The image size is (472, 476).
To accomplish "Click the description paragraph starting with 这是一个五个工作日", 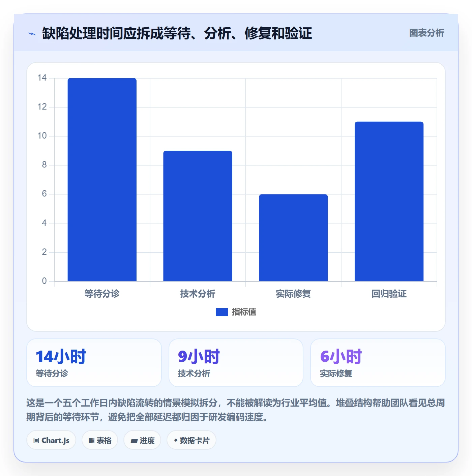I will 236,410.
